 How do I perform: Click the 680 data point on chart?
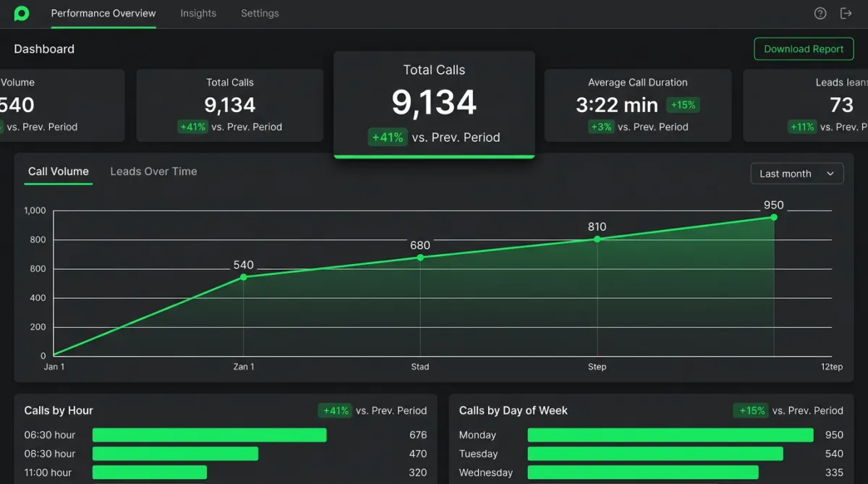420,258
